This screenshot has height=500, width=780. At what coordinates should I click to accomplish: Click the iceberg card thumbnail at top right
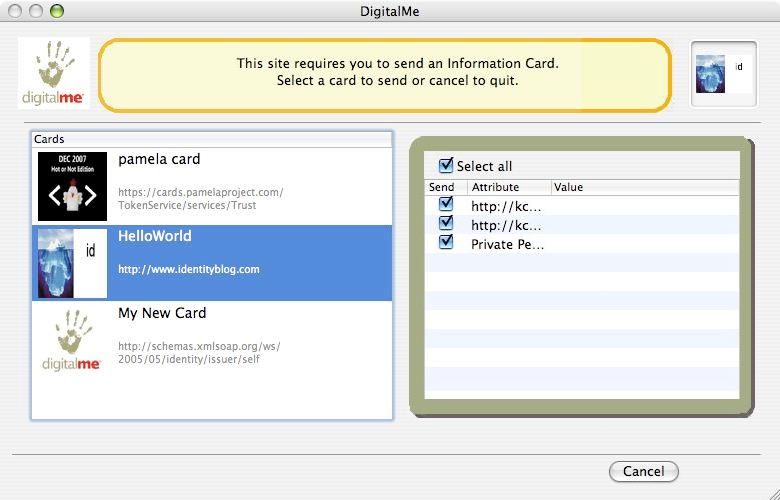point(724,74)
